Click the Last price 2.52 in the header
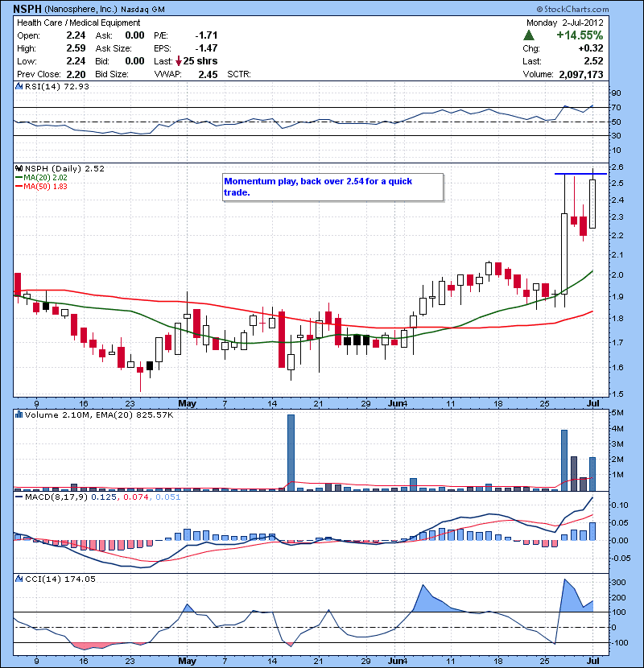The height and width of the screenshot is (668, 644). click(593, 61)
